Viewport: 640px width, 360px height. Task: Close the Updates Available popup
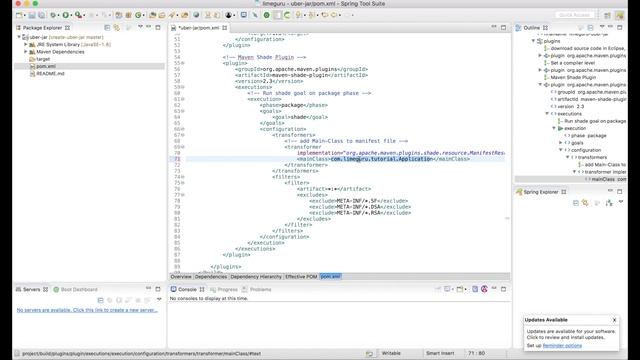click(614, 320)
